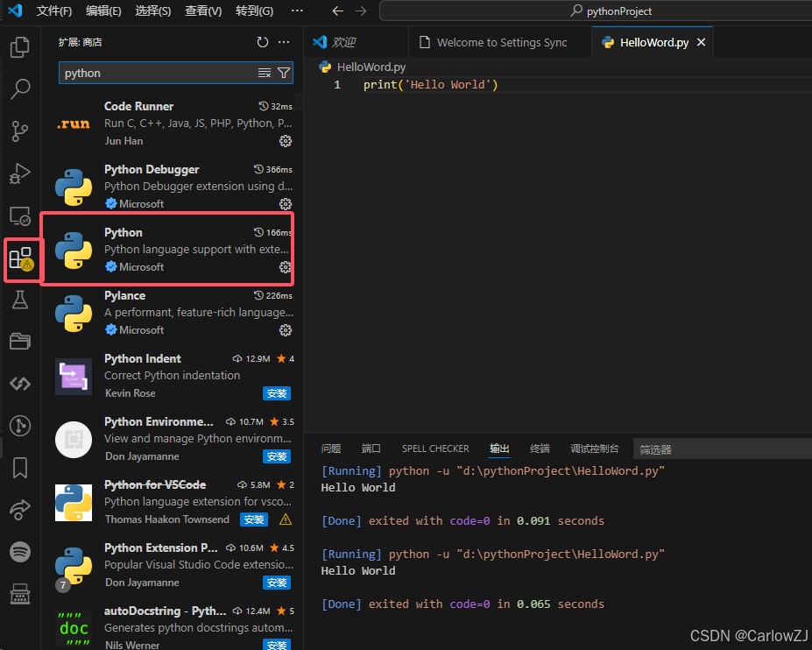Install Python Environment Manager extension

277,456
